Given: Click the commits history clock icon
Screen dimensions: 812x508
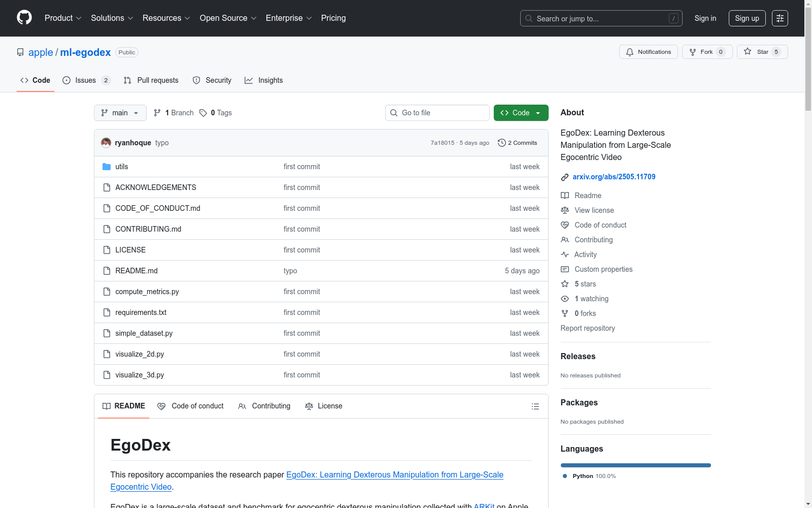Looking at the screenshot, I should coord(502,143).
